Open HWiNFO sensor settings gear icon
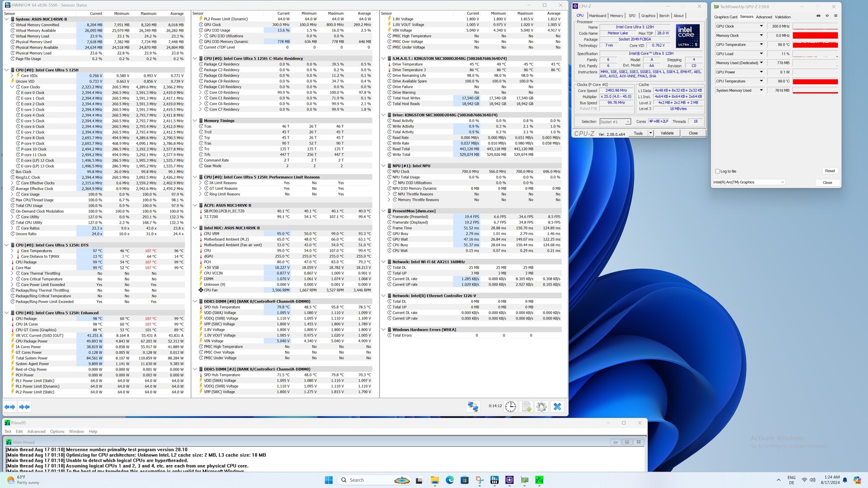 pos(541,406)
